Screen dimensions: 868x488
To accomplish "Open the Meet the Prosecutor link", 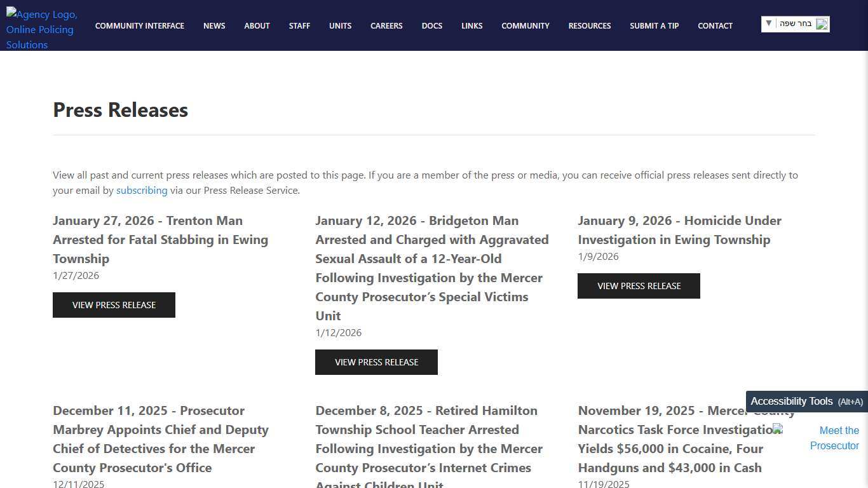I will (x=834, y=438).
